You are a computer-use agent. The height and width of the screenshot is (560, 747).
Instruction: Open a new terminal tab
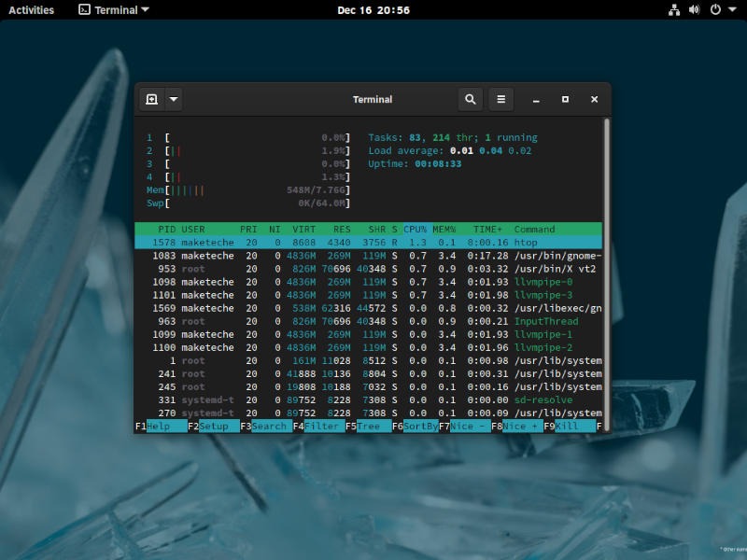click(x=151, y=98)
